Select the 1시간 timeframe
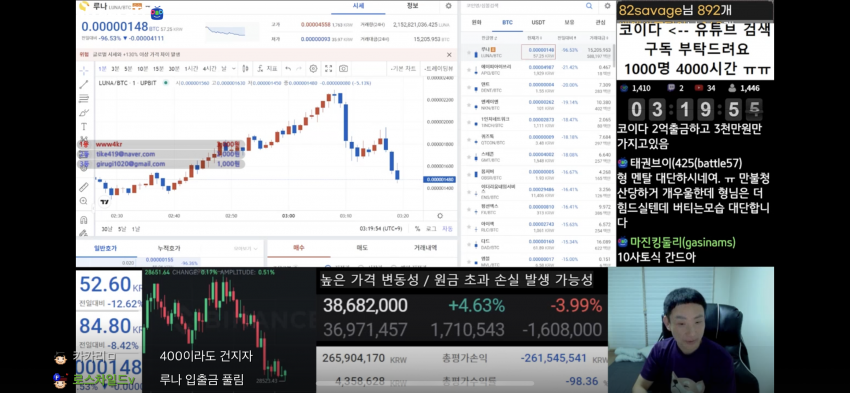850x393 pixels. pos(191,69)
